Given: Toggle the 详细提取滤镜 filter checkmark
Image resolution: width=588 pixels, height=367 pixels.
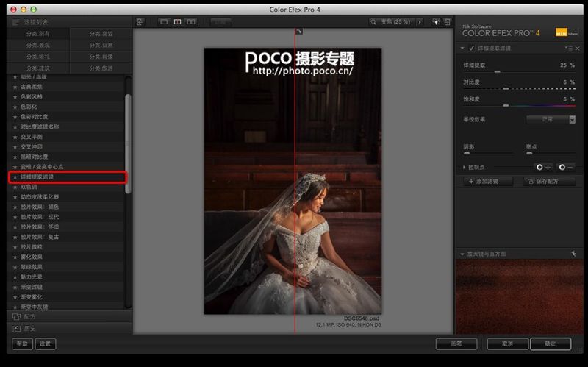Looking at the screenshot, I should pos(471,48).
